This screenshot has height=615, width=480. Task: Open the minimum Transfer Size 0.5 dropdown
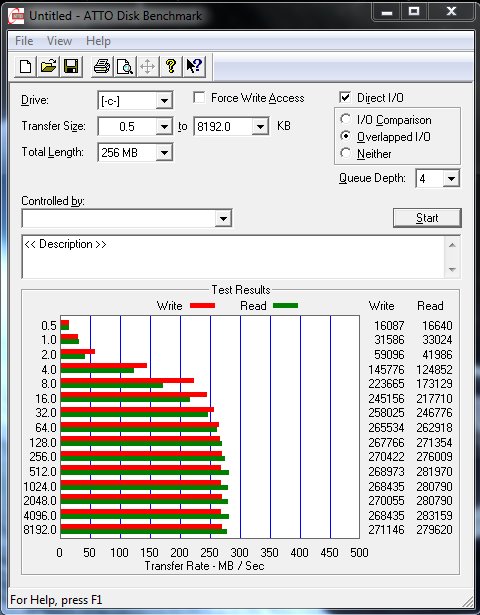164,127
